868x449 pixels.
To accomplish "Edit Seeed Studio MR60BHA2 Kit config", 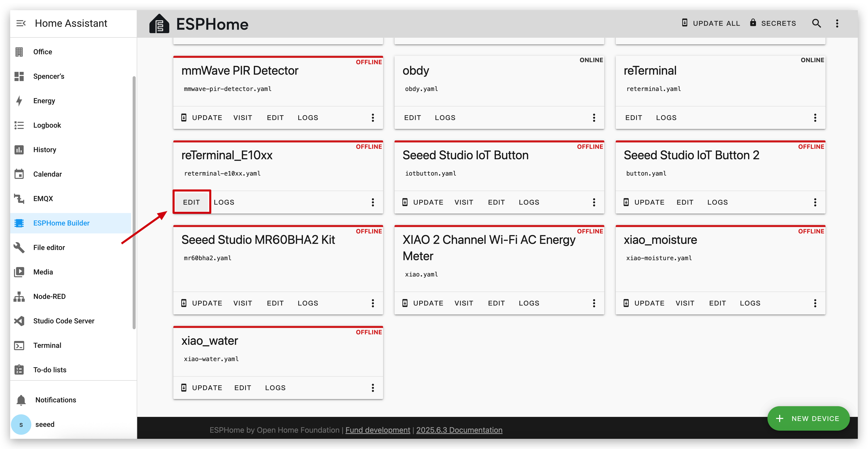I will point(275,303).
